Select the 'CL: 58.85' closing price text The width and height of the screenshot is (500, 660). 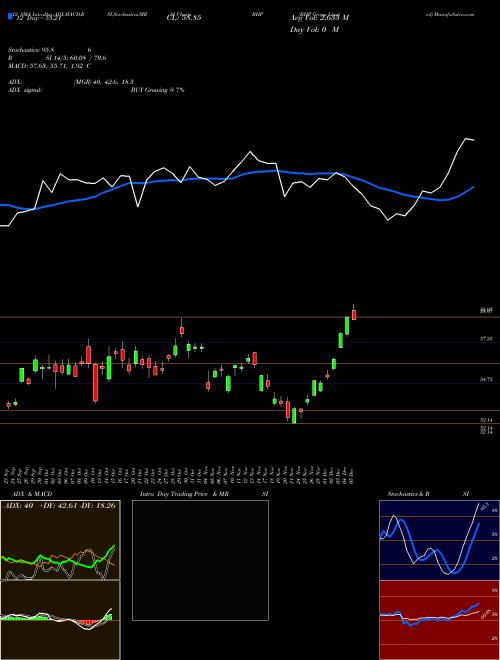pos(184,18)
